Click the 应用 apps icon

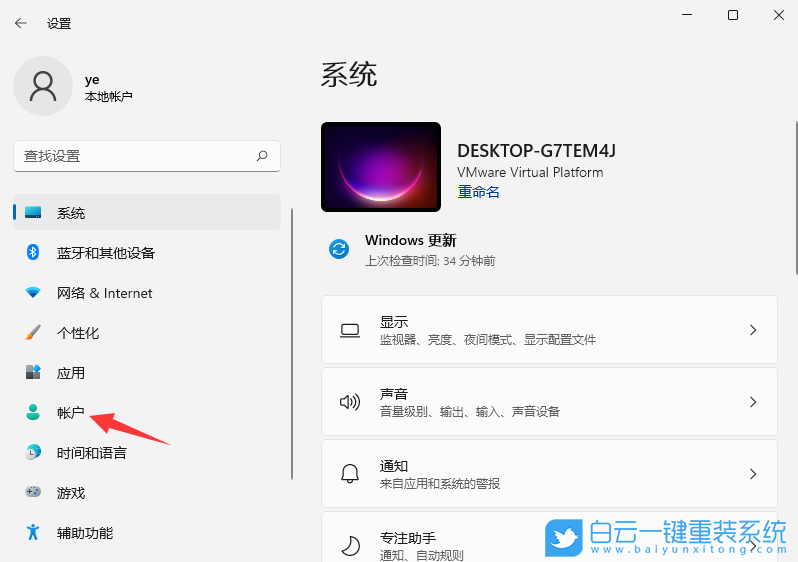click(33, 372)
